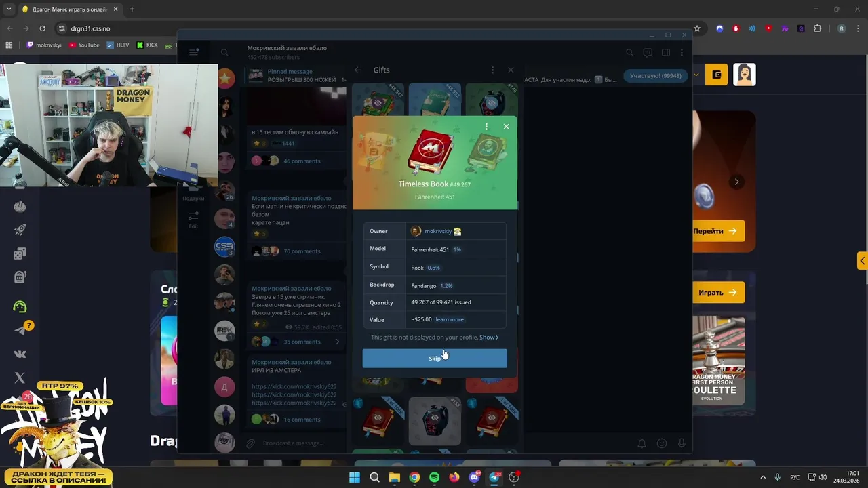This screenshot has height=488, width=868.
Task: Open the 16 comments thread
Action: [302, 420]
